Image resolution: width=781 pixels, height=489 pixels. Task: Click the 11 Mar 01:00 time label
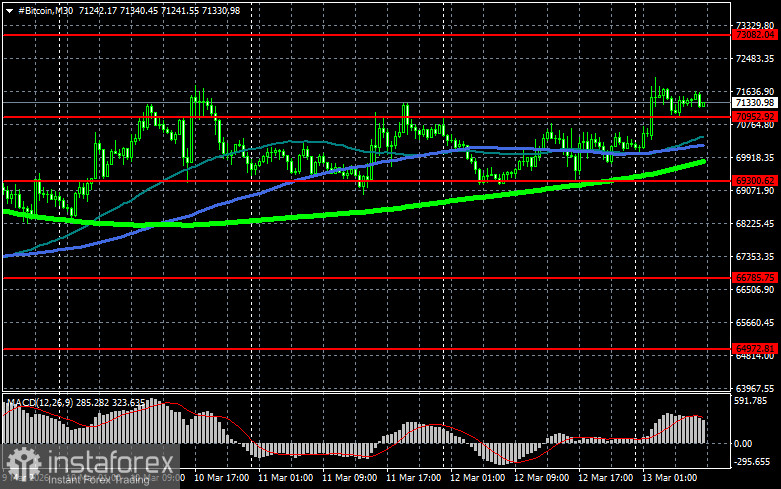[x=285, y=478]
